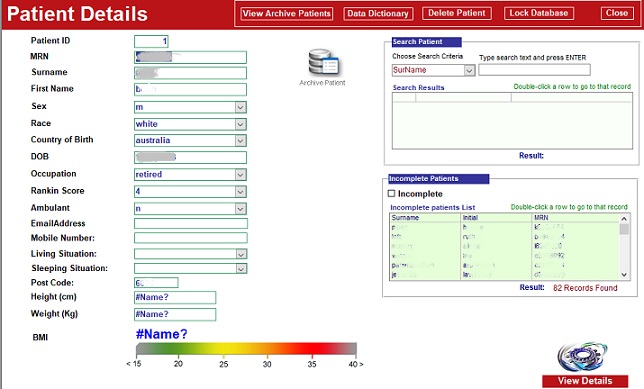Image resolution: width=644 pixels, height=389 pixels.
Task: Open the SurName search criteria dropdown
Action: tap(469, 71)
